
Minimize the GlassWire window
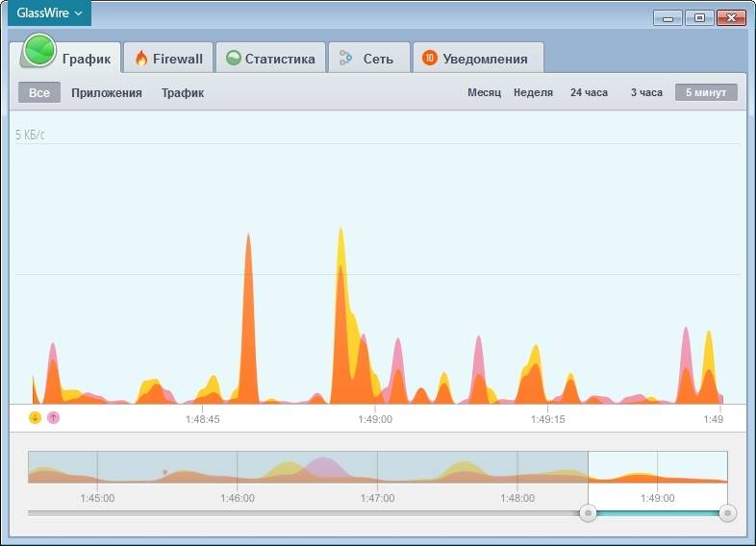pyautogui.click(x=668, y=18)
